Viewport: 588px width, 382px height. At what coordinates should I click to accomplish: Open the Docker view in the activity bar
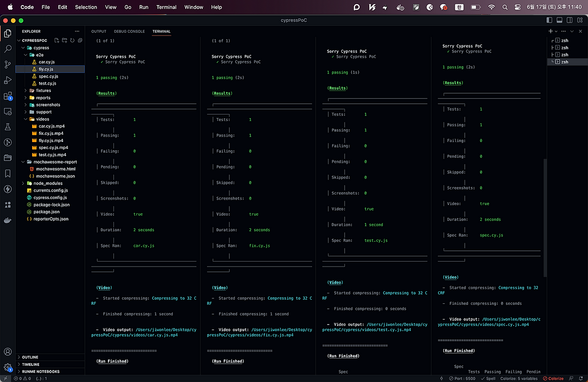click(x=7, y=220)
